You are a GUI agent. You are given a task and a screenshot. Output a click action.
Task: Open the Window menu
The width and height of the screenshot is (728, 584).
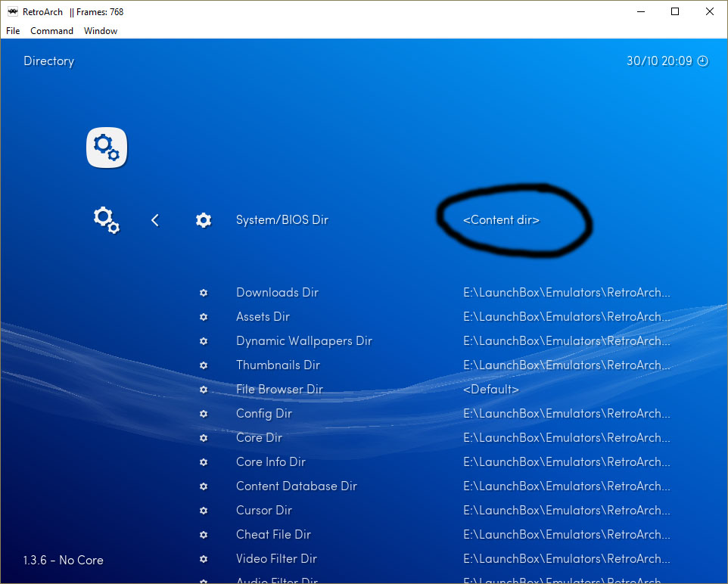[x=101, y=31]
